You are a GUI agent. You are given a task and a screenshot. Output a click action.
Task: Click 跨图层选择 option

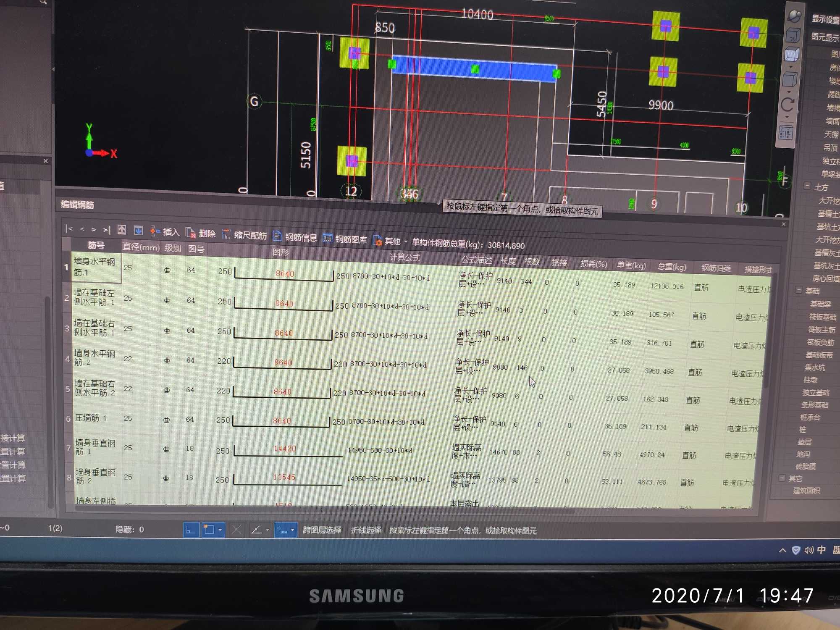pyautogui.click(x=322, y=530)
